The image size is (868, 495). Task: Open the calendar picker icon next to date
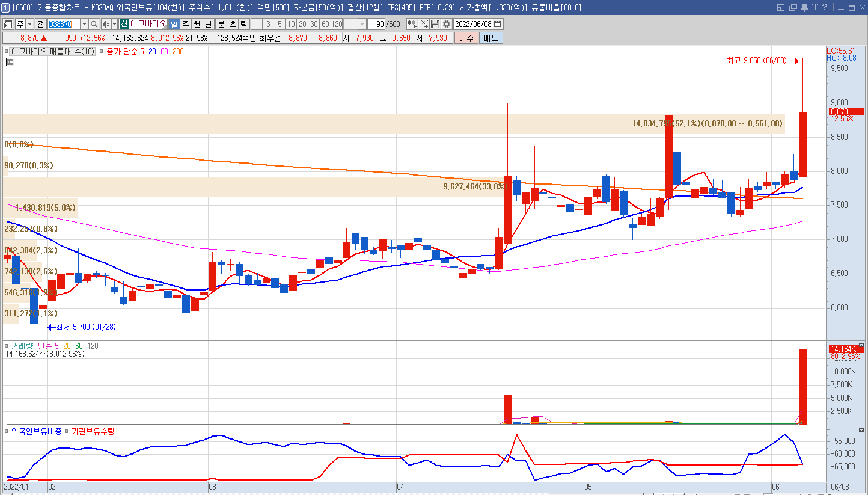(x=498, y=24)
